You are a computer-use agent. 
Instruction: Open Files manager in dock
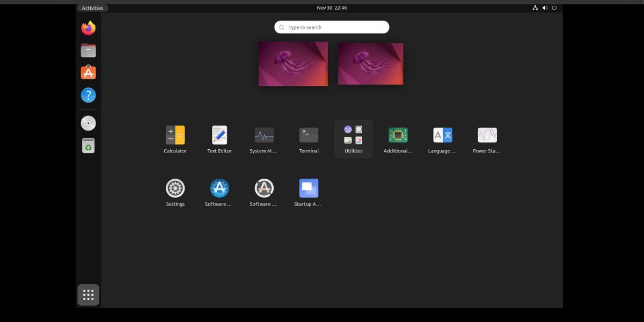click(89, 50)
